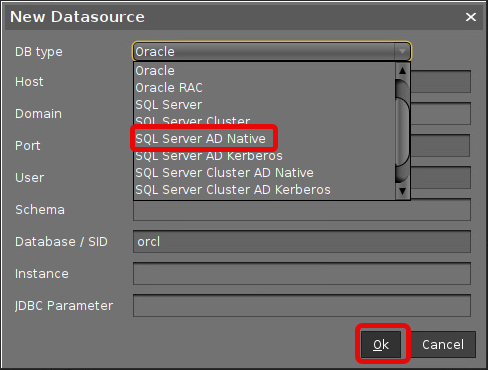Screen dimensions: 488x370
Task: Close the New Datasource dialog
Action: 471,17
